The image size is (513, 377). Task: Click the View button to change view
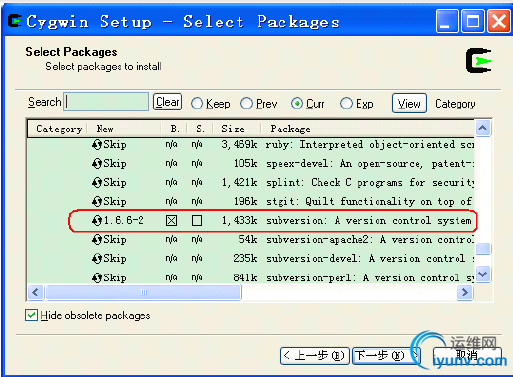click(409, 103)
